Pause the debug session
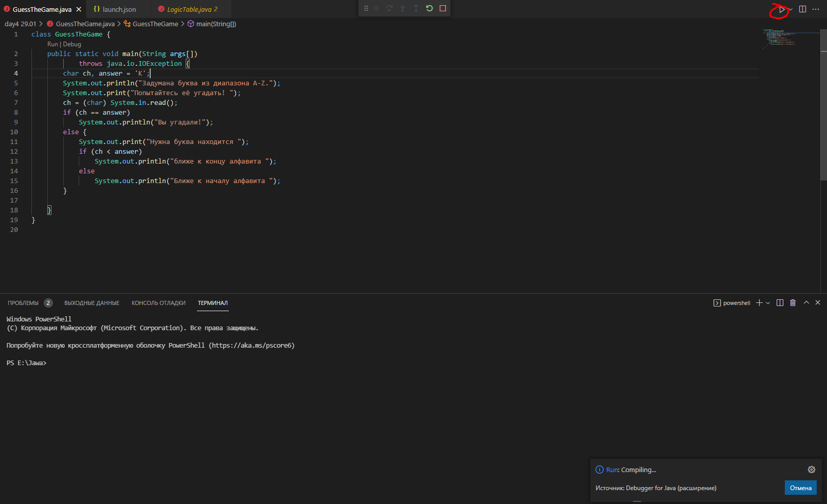The image size is (827, 504). click(376, 8)
